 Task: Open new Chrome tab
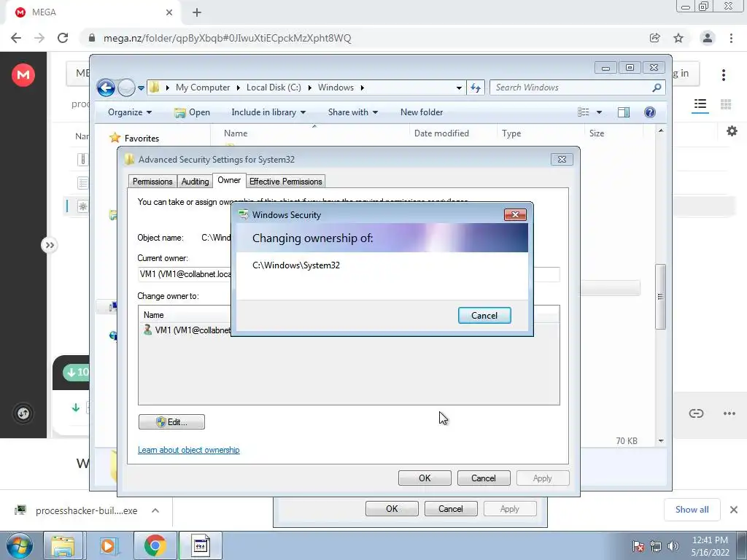click(197, 12)
